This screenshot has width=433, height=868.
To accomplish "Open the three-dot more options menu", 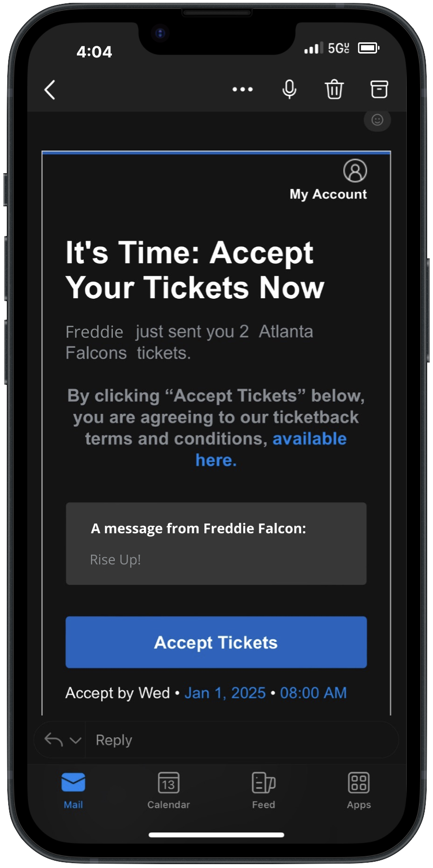I will point(242,90).
